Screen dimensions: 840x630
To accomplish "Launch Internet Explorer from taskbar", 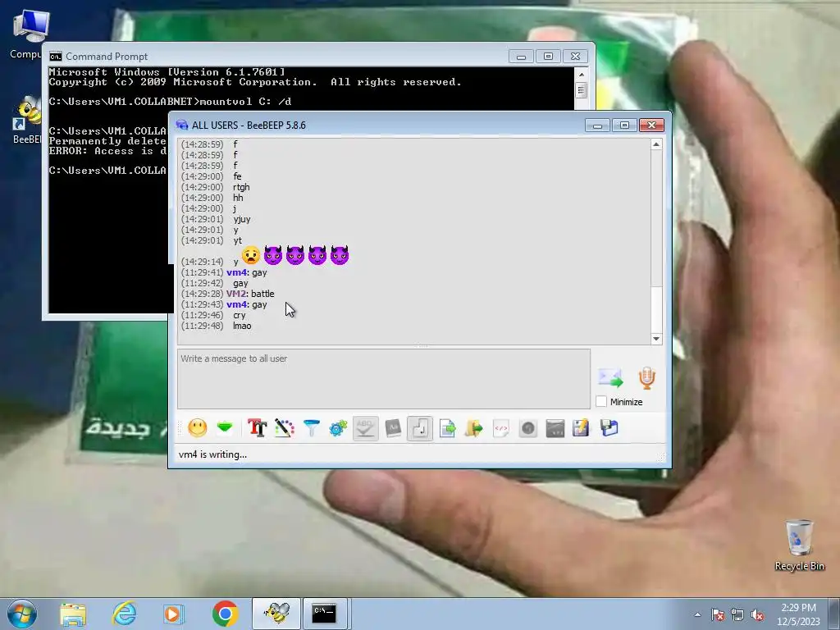I will click(x=124, y=614).
